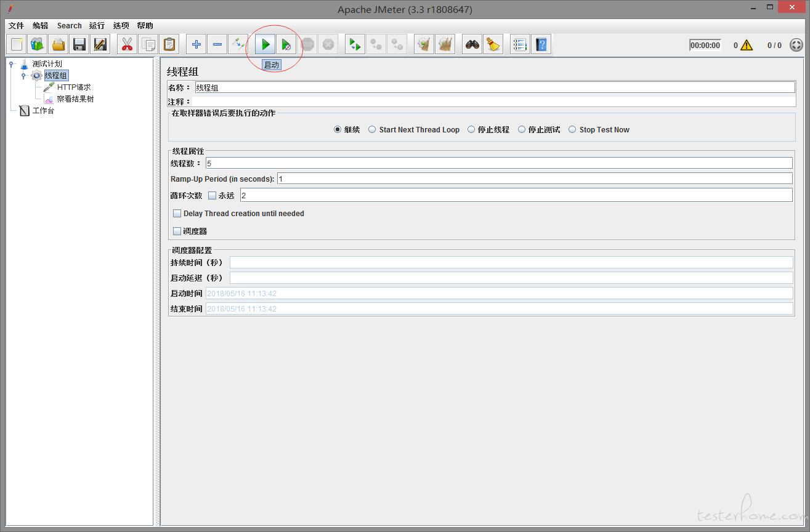Click the 结束时间 date field
Screen dimensions: 810x532
coord(500,308)
